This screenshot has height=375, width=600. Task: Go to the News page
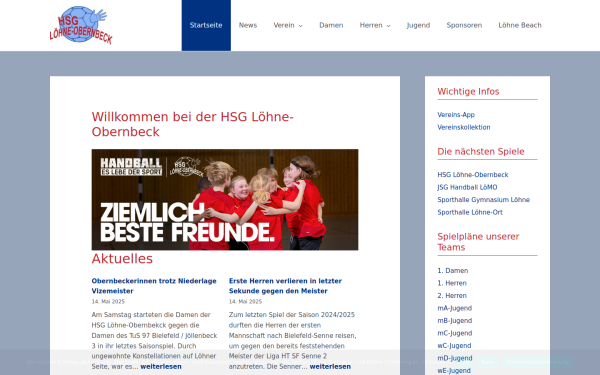pyautogui.click(x=248, y=25)
